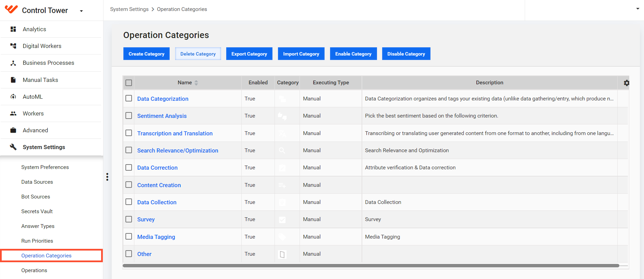Image resolution: width=644 pixels, height=279 pixels.
Task: Click the horizontal table scrollbar
Action: point(371,266)
